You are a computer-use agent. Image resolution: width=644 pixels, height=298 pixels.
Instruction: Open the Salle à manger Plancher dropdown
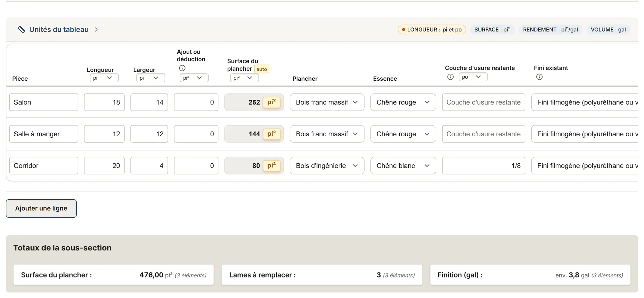327,134
